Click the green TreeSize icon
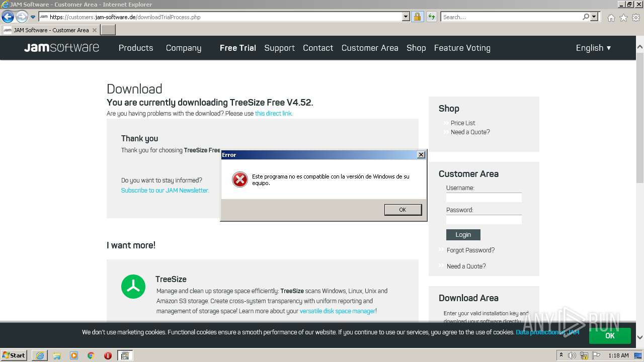This screenshot has width=644, height=362. point(133,287)
